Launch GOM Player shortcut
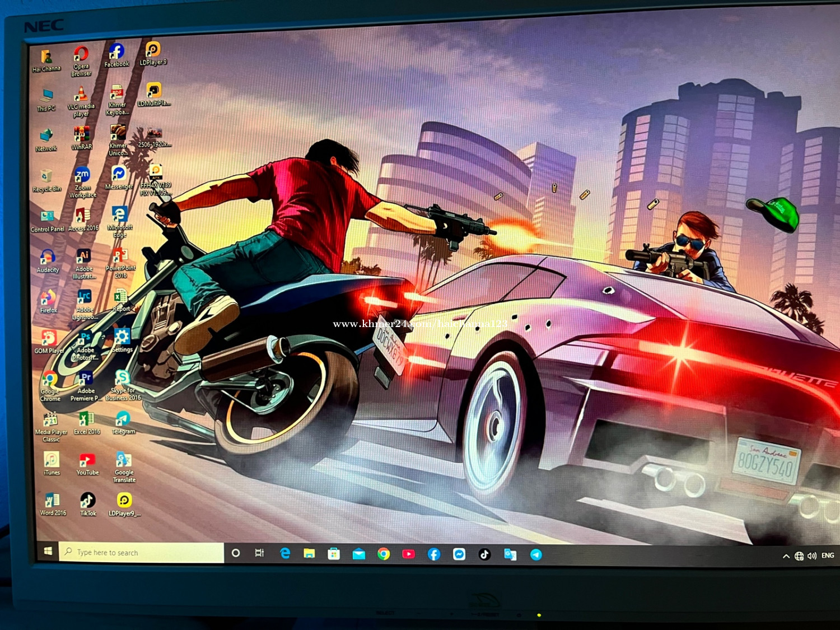This screenshot has height=630, width=840. point(49,343)
